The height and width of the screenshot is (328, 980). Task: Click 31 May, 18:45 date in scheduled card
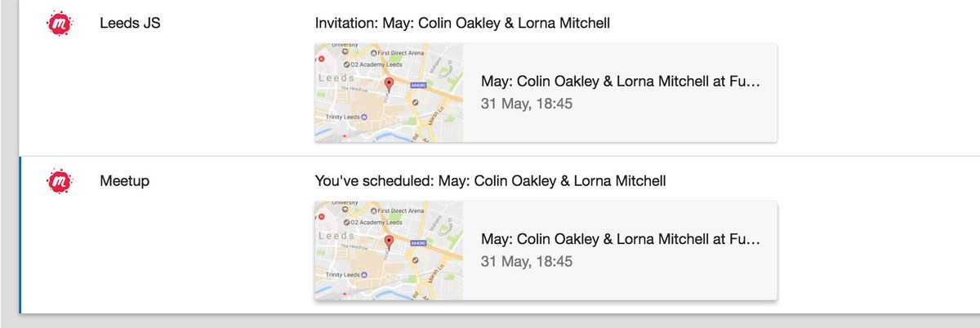(527, 262)
